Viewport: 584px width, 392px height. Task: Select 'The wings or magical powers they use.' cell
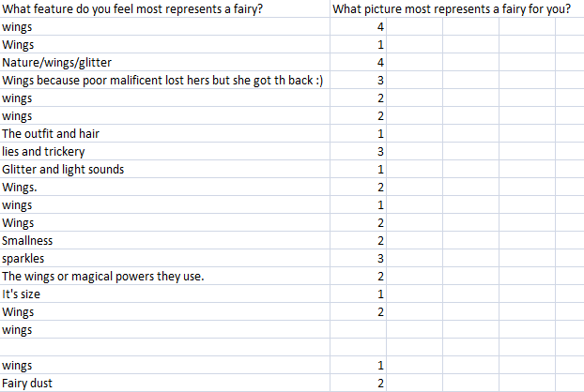164,277
